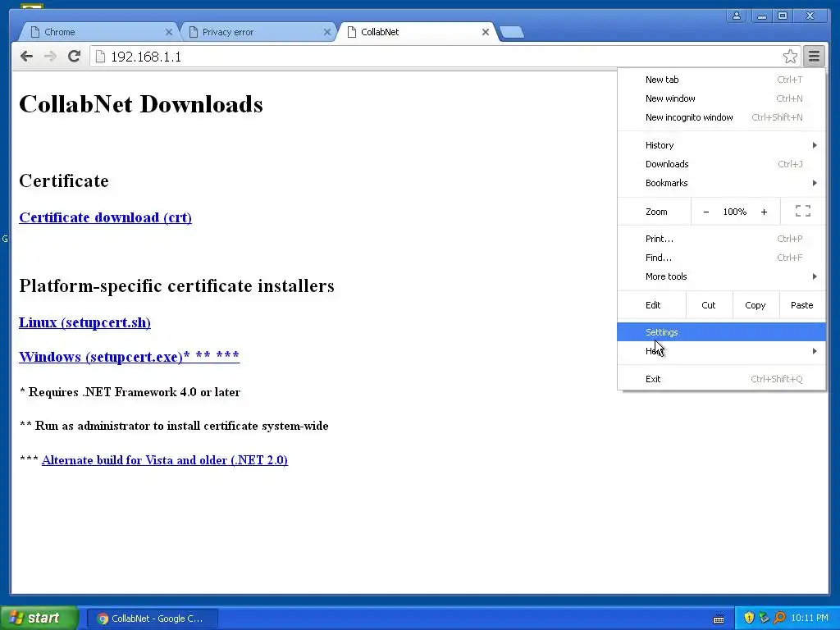Click Copy in the Edit row
Screen dimensions: 840x630
(x=755, y=305)
